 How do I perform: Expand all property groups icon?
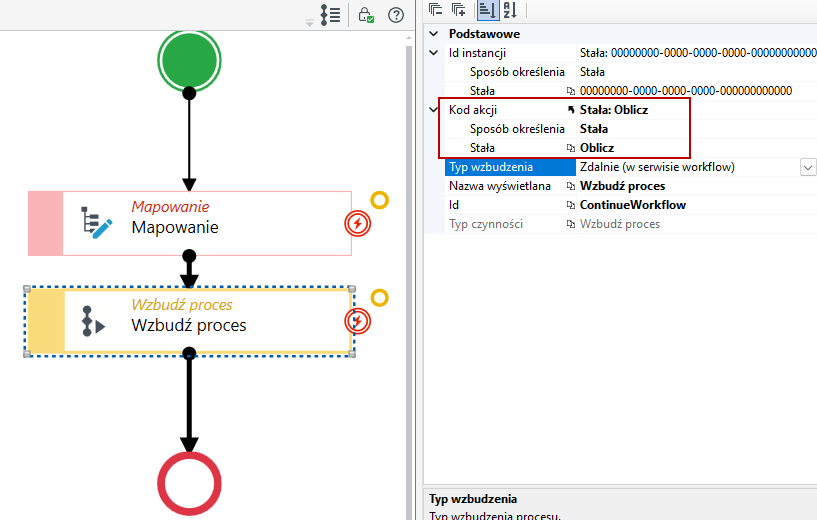click(x=459, y=9)
